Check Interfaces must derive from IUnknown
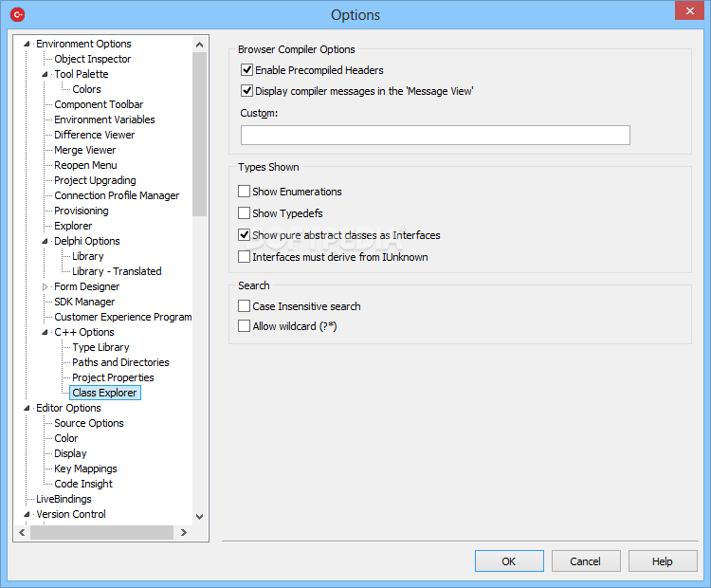 [x=244, y=256]
